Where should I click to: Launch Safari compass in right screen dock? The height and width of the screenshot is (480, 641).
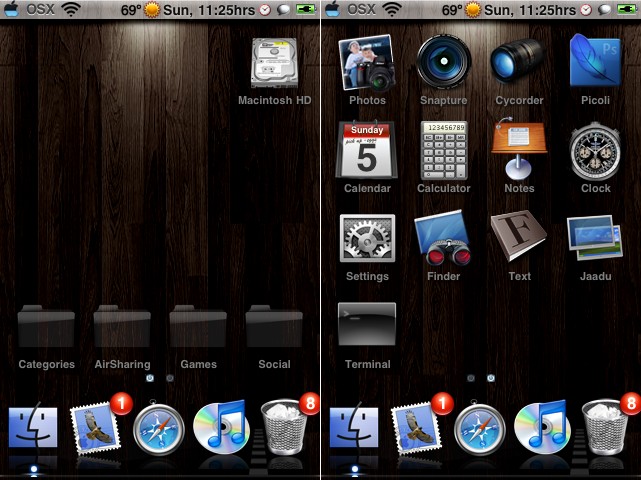coord(480,428)
